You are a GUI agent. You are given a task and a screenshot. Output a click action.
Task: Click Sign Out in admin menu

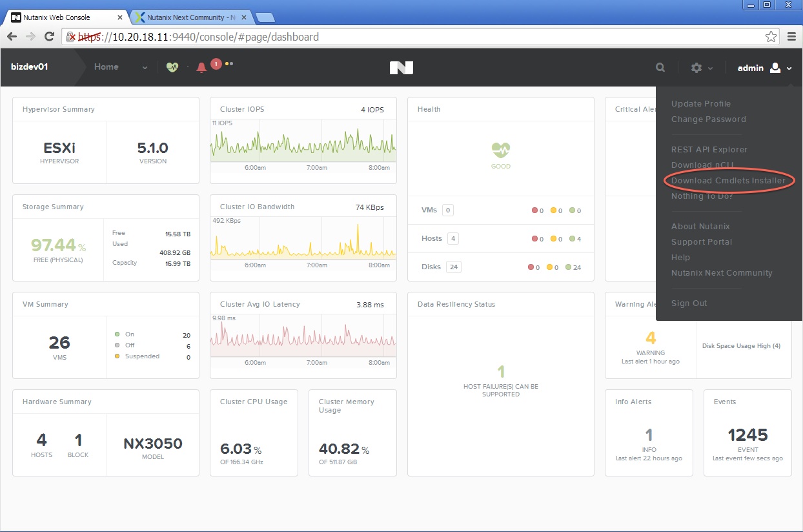tap(689, 303)
